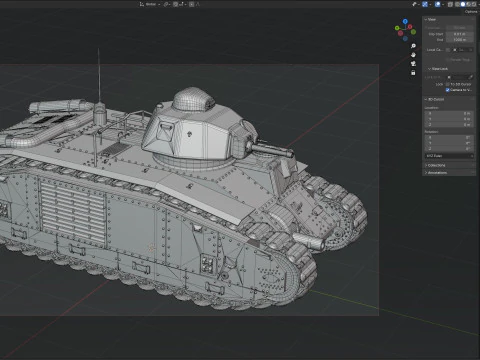Expand the Annotations panel
Screen dimensions: 480x360
tap(436, 173)
